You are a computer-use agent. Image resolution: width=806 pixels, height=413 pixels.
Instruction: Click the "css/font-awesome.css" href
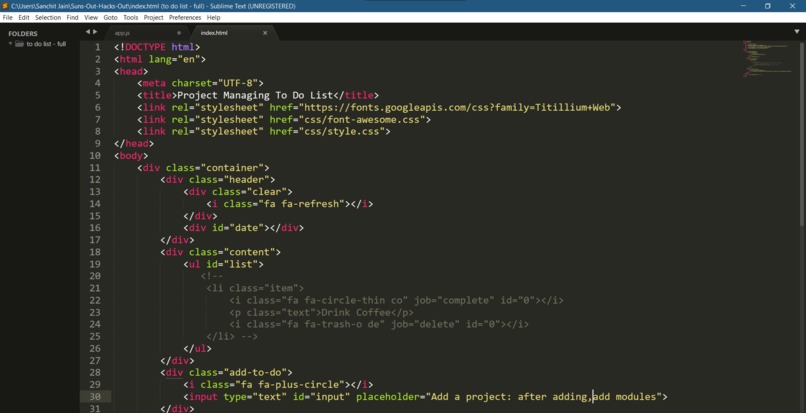click(362, 119)
